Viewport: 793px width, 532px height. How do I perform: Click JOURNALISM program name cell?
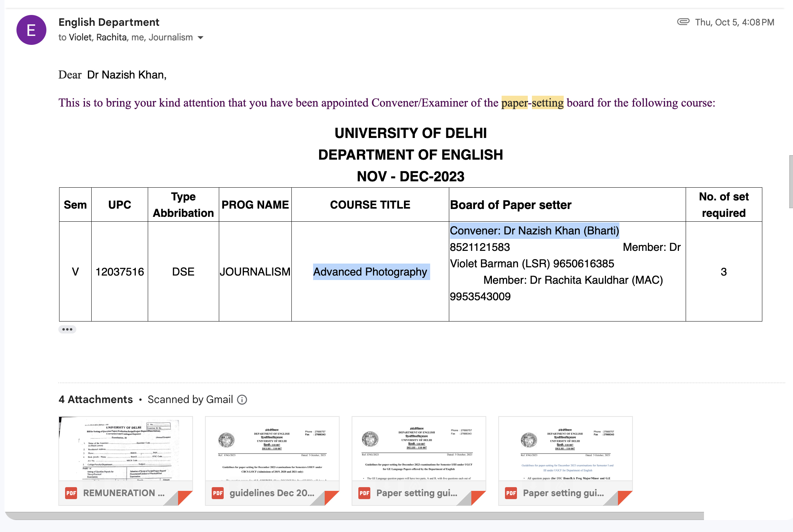(x=255, y=272)
